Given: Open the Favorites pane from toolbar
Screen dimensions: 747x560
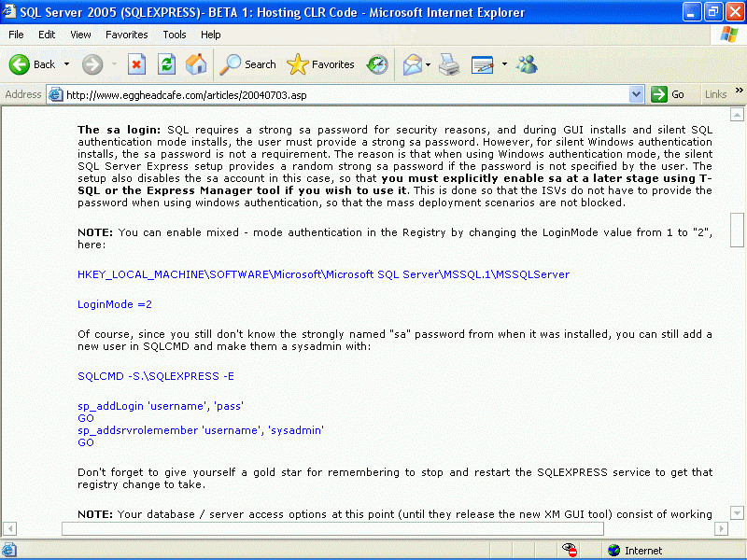Looking at the screenshot, I should tap(321, 64).
